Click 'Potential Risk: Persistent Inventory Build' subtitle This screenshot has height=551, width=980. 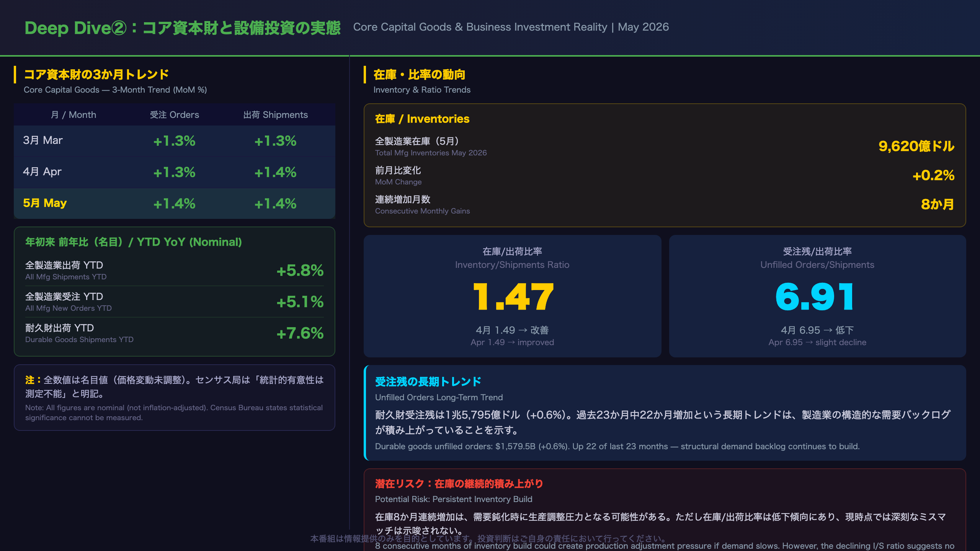(454, 499)
